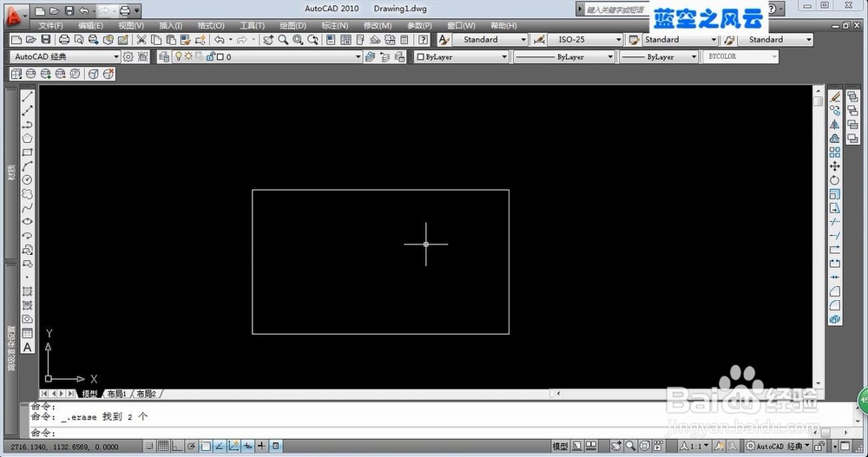This screenshot has height=457, width=868.
Task: Select the Multiline Text (A) tool
Action: [27, 348]
